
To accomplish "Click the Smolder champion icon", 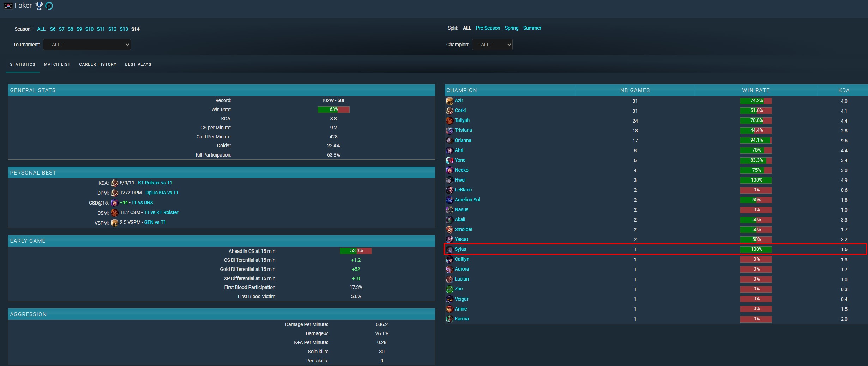I will pyautogui.click(x=450, y=230).
